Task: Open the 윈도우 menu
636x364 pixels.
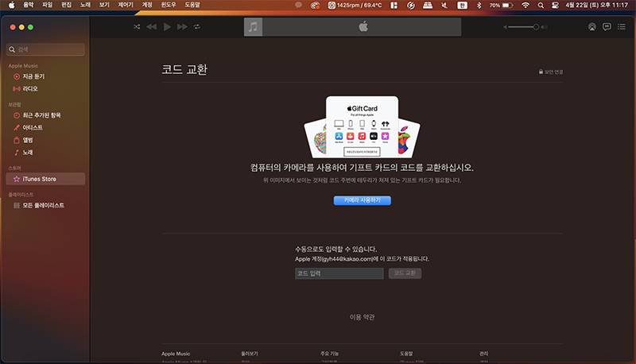Action: click(169, 5)
